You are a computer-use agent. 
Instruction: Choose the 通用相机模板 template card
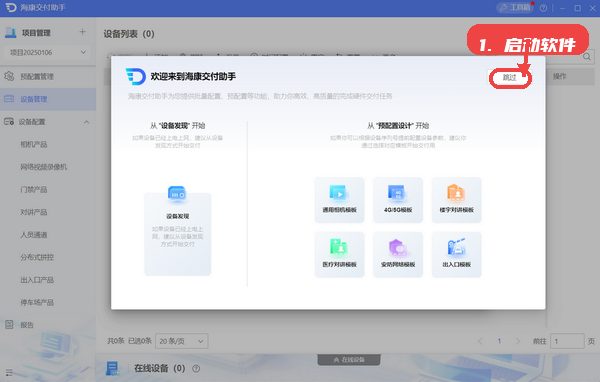coord(339,200)
